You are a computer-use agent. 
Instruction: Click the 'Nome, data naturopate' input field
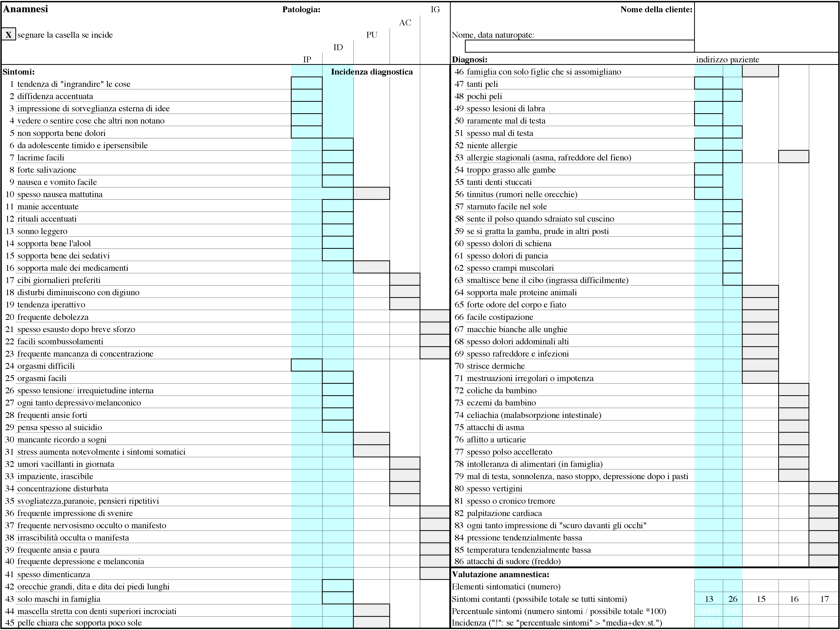tap(579, 46)
